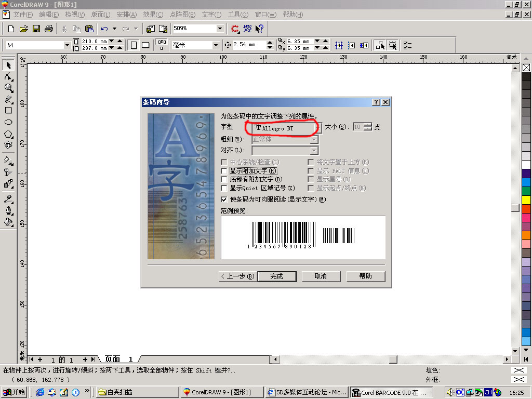The height and width of the screenshot is (399, 532).
Task: Check 显示星号 checkbox
Action: click(311, 179)
